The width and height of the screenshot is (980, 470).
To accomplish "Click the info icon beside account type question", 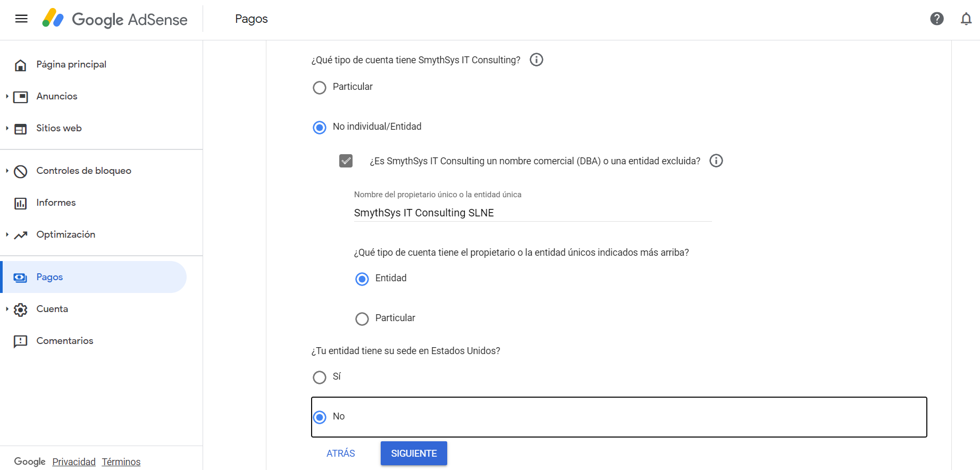I will click(537, 60).
